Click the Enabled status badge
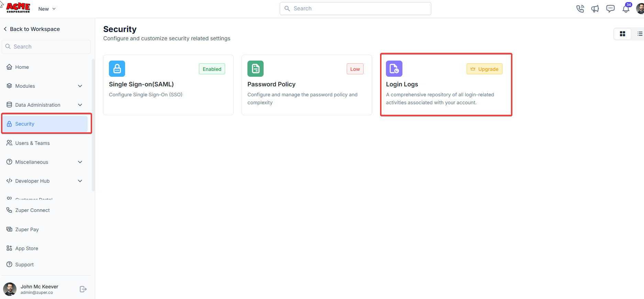 (x=212, y=69)
